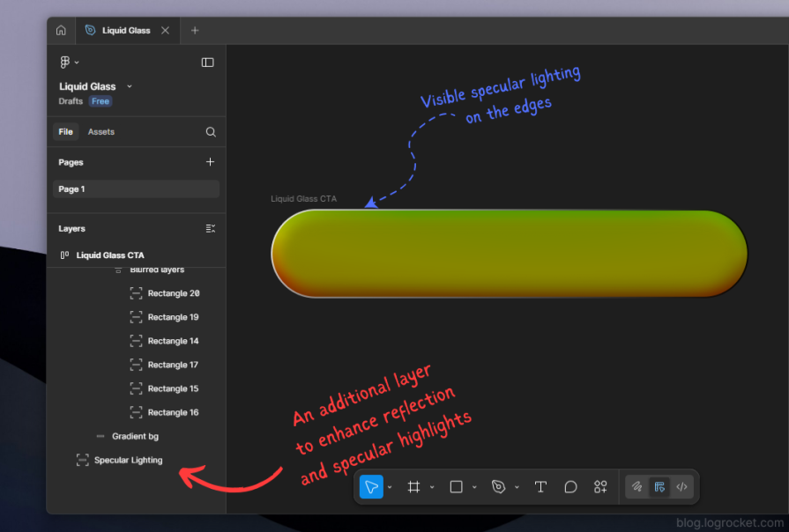Select the Rectangle 20 layer
The height and width of the screenshot is (532, 789).
tap(174, 293)
